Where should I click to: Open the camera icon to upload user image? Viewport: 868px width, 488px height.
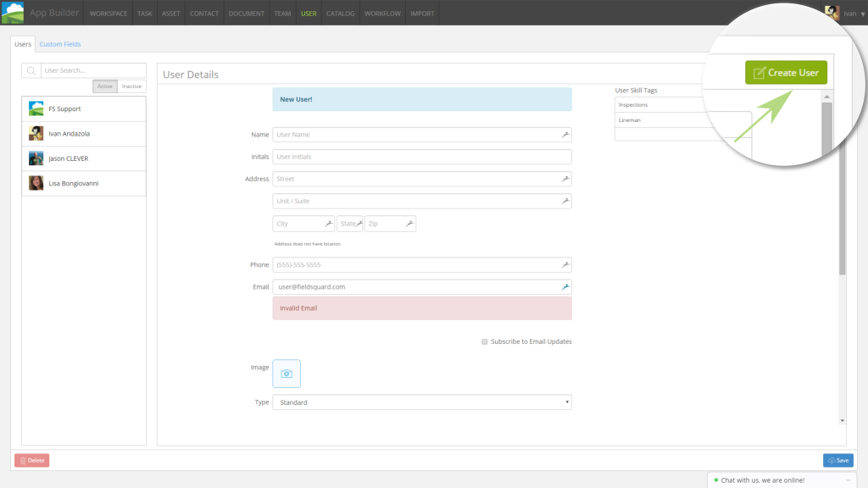click(x=286, y=373)
